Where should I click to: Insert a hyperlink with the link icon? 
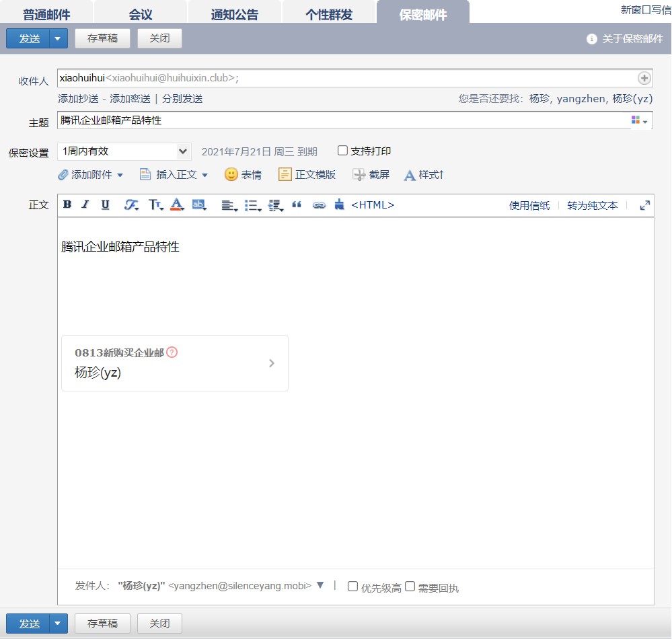pyautogui.click(x=319, y=205)
